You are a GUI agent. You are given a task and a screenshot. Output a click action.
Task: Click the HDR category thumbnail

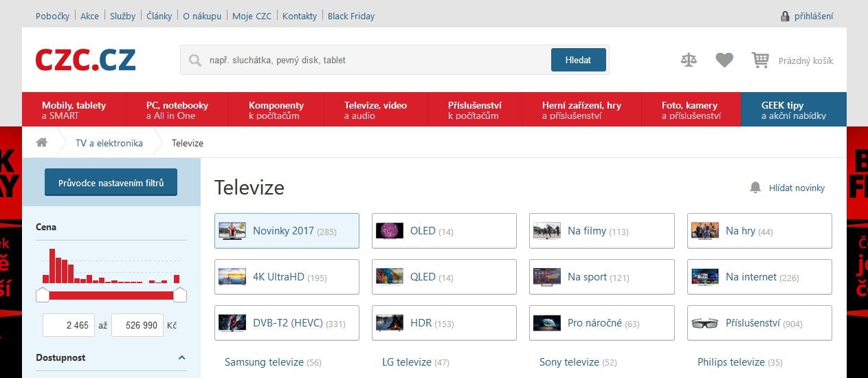point(390,323)
